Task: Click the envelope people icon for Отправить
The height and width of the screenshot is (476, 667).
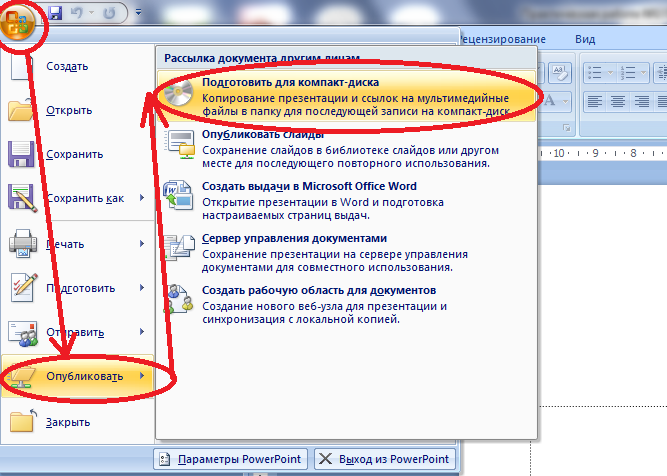Action: (x=23, y=333)
